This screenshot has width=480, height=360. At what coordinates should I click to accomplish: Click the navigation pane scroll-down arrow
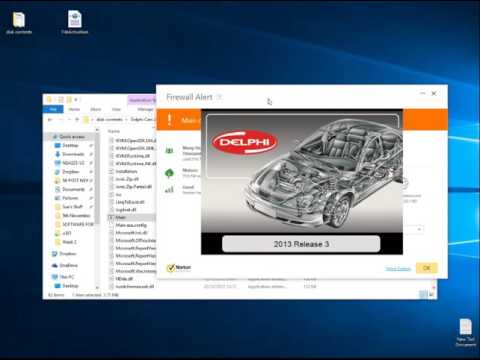click(97, 287)
